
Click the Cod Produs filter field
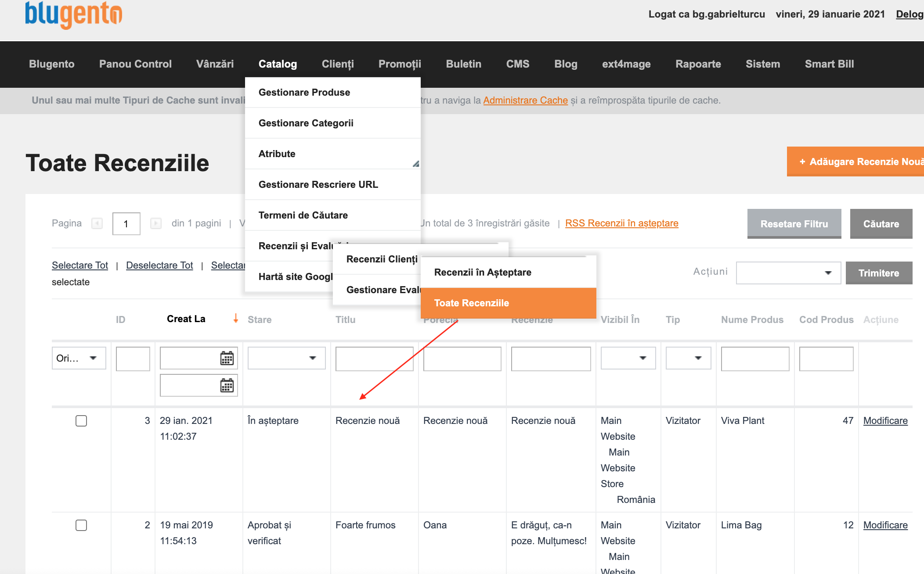[827, 359]
